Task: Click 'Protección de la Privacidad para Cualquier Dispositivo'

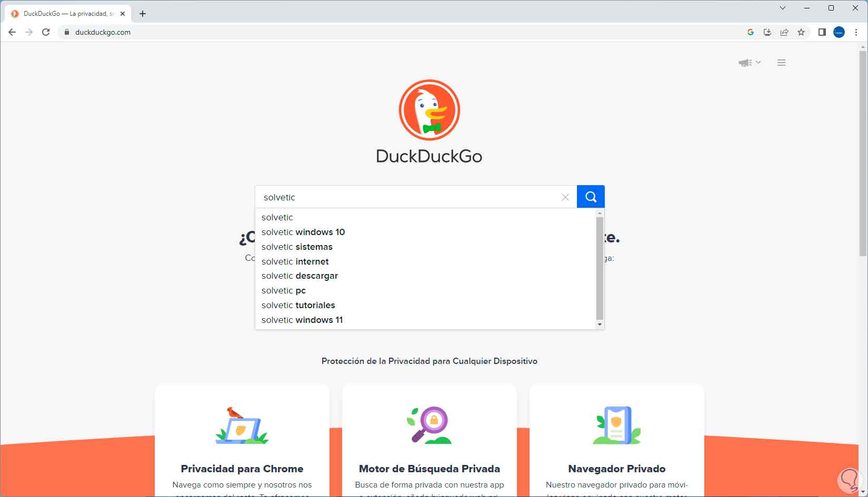Action: click(430, 361)
